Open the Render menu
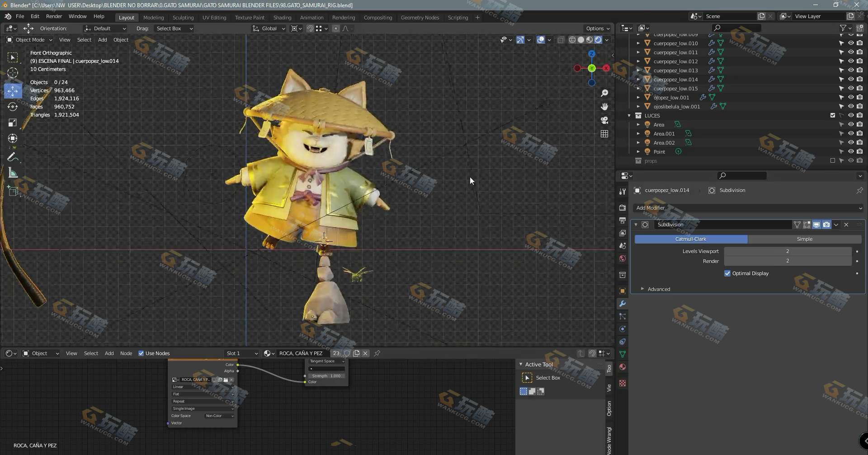The height and width of the screenshot is (455, 868). tap(54, 16)
